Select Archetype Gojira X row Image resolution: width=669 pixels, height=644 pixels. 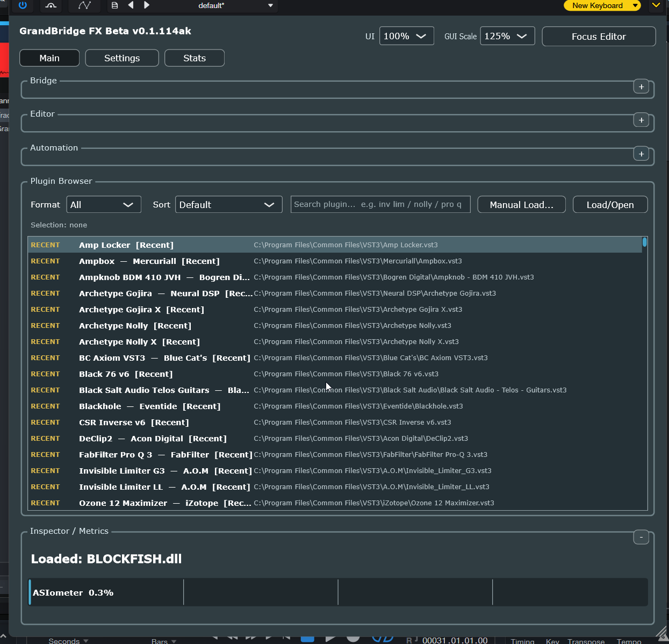(x=335, y=309)
